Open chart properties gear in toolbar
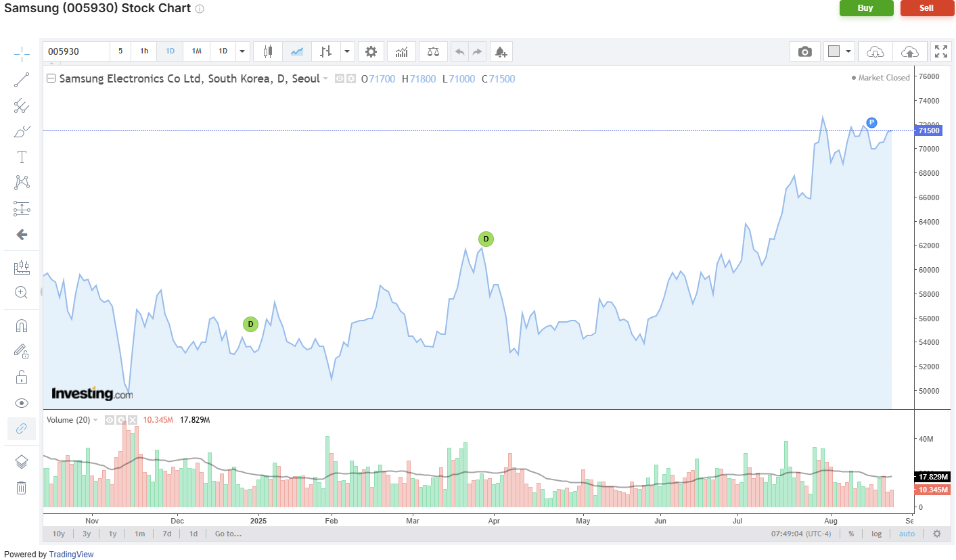The width and height of the screenshot is (956, 560). (371, 51)
